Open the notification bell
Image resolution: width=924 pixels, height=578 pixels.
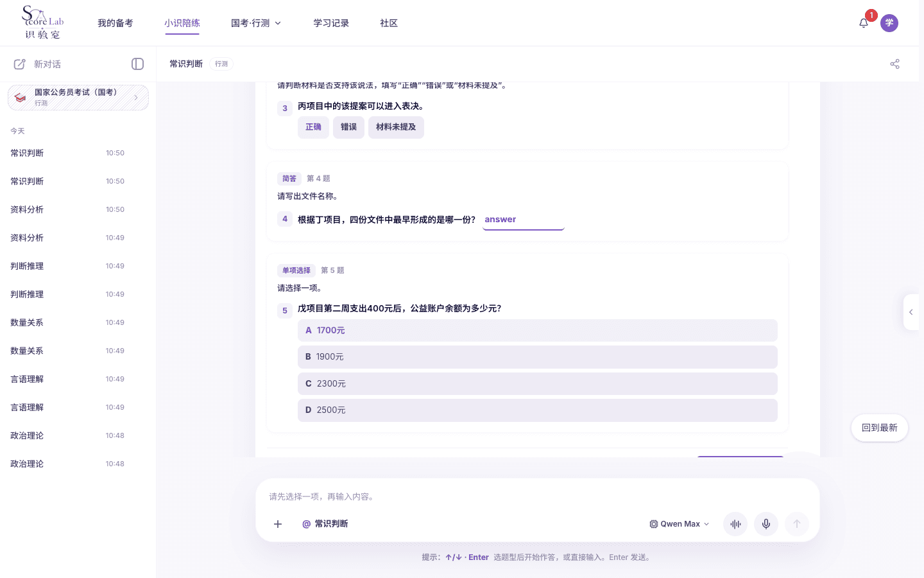[864, 23]
